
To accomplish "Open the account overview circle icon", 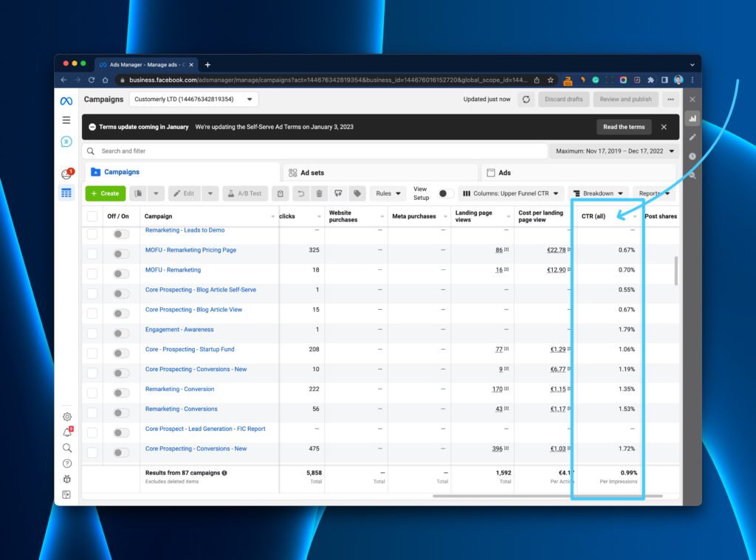I will click(x=66, y=141).
